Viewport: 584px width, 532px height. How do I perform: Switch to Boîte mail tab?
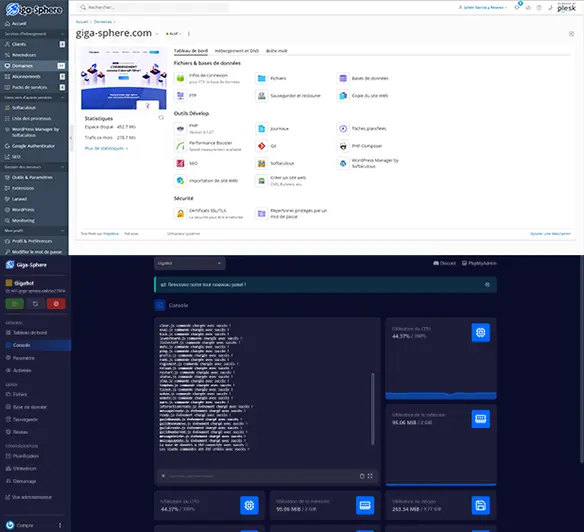pos(276,51)
